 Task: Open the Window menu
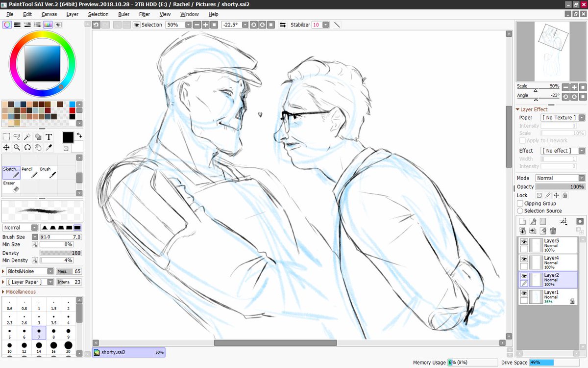[190, 14]
